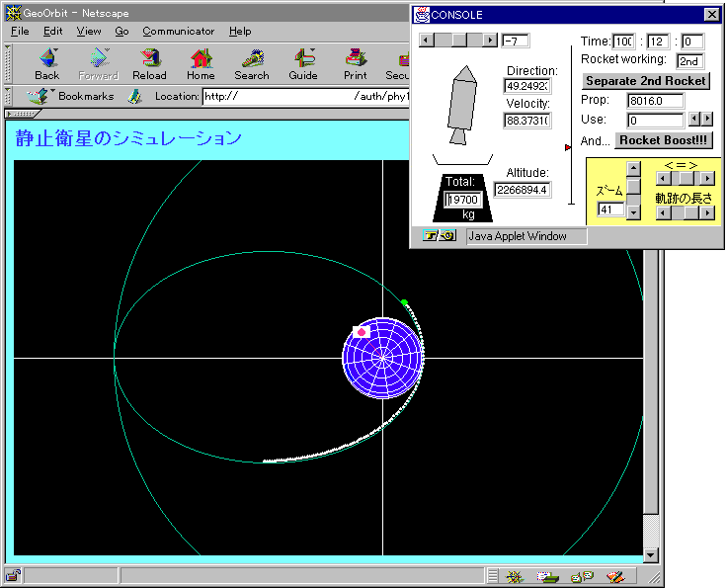Increase the Use value with the right arrow
The image size is (727, 588).
click(706, 120)
